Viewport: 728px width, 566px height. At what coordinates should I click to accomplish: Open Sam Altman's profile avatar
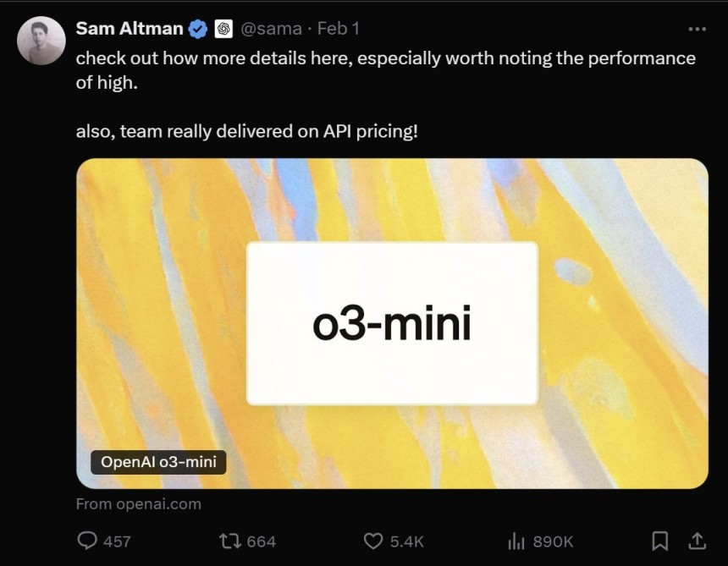tap(41, 41)
